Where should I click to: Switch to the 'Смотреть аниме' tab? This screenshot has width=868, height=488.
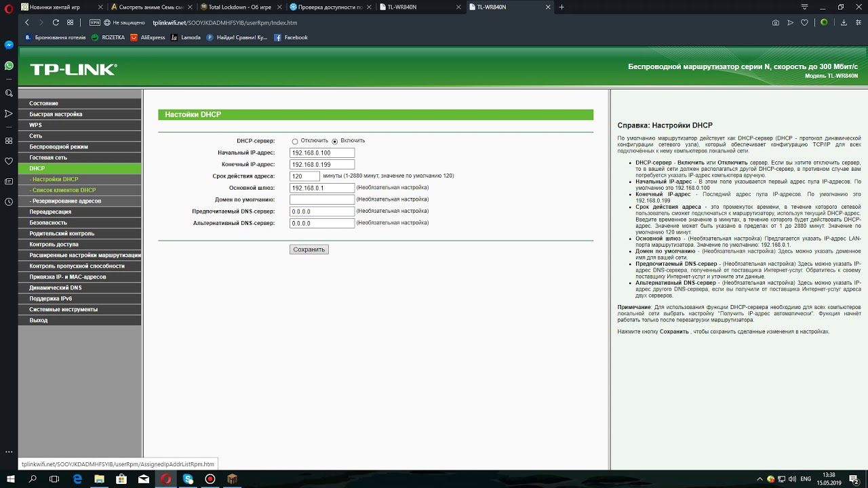tap(151, 7)
